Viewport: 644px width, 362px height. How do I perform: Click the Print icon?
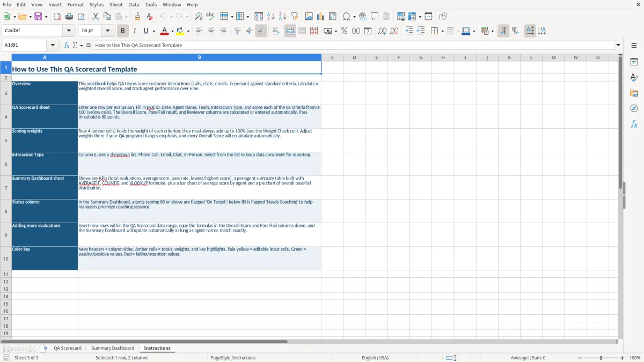click(x=69, y=17)
